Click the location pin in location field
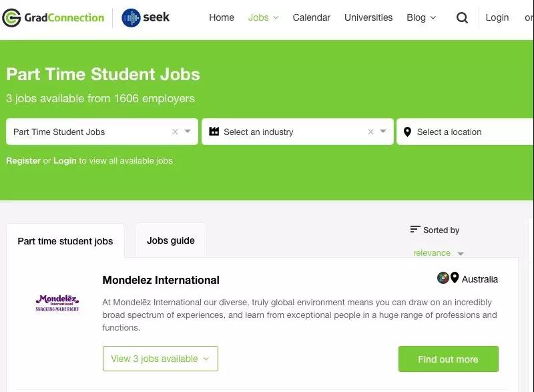Image resolution: width=534 pixels, height=392 pixels. tap(407, 132)
